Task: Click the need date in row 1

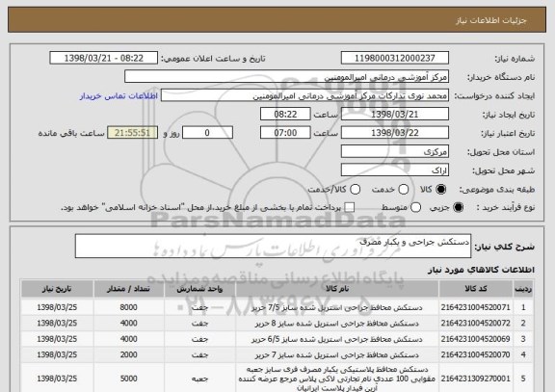Action: coord(57,307)
